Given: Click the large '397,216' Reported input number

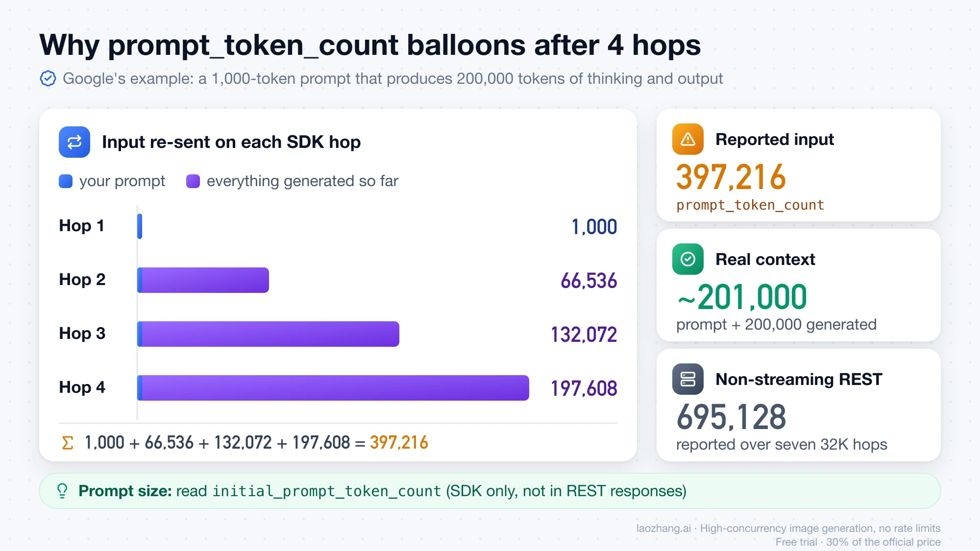Looking at the screenshot, I should click(x=731, y=177).
